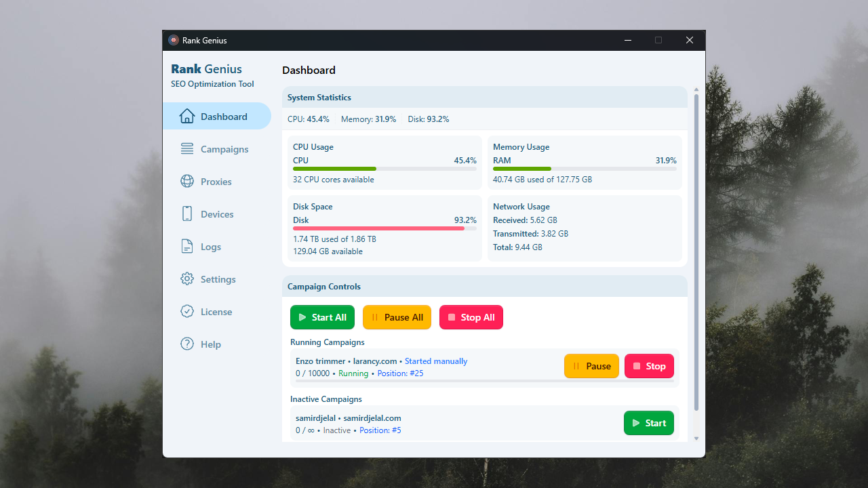Stop the Enzo trimmer campaign
Viewport: 868px width, 488px height.
click(x=649, y=366)
